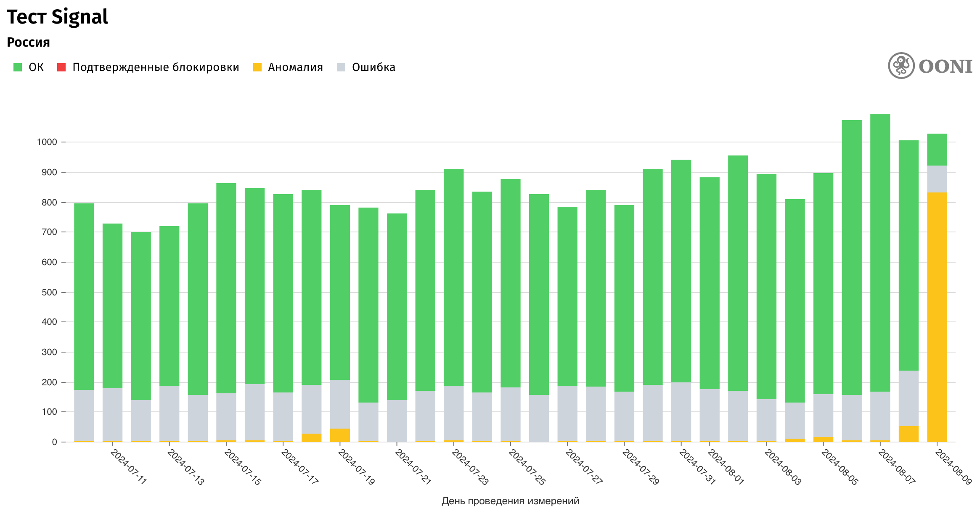Click the red Подтвержденные блокировки legend swatch
Screen dimensions: 980x516
[x=61, y=67]
